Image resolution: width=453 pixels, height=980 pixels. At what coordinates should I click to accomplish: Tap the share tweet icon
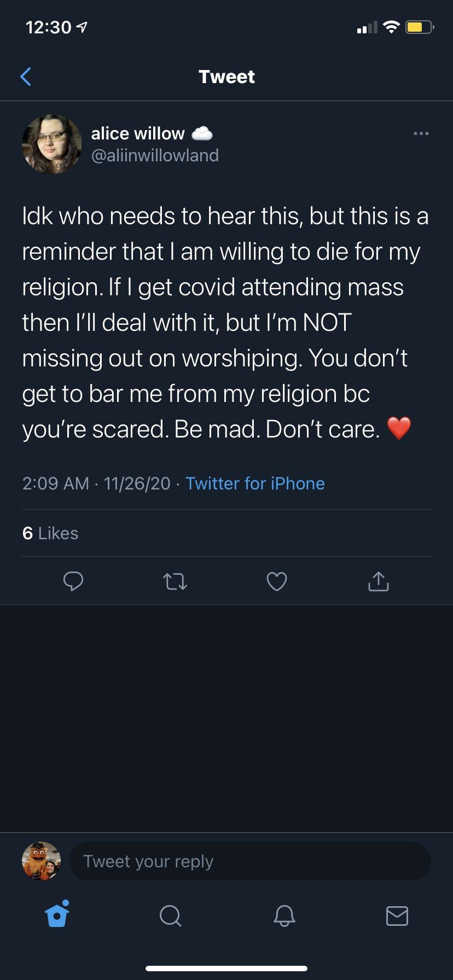coord(378,581)
